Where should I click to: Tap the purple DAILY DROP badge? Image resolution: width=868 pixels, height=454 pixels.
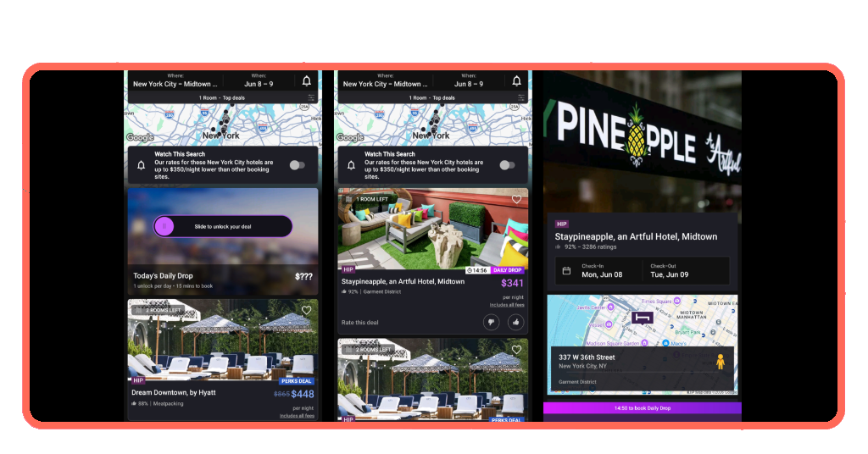[x=507, y=270]
